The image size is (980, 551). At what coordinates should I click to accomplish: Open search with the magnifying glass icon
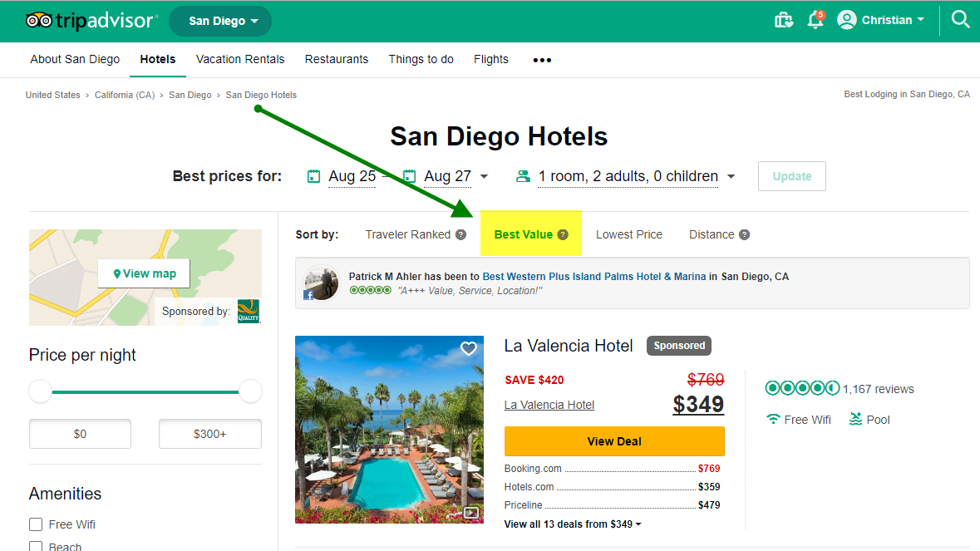click(961, 18)
